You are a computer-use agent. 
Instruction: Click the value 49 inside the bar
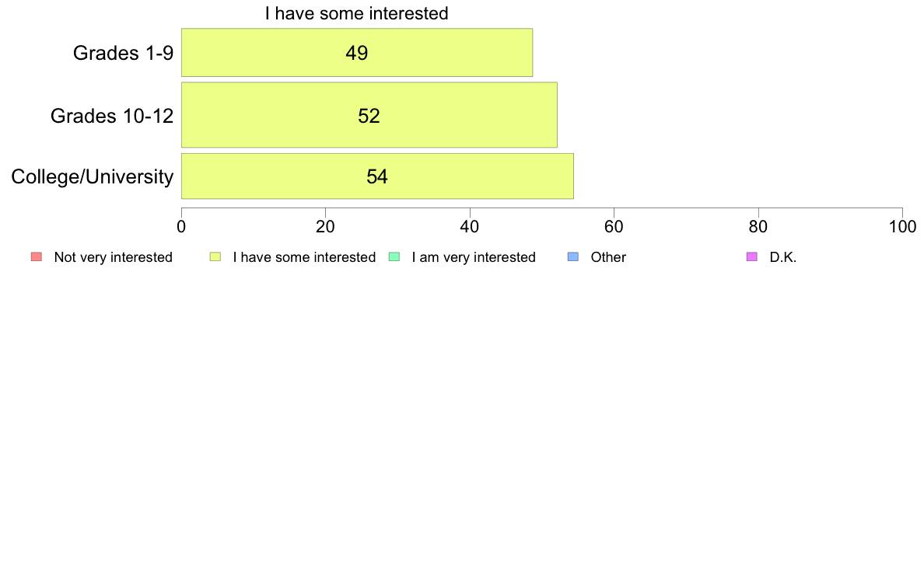[356, 53]
